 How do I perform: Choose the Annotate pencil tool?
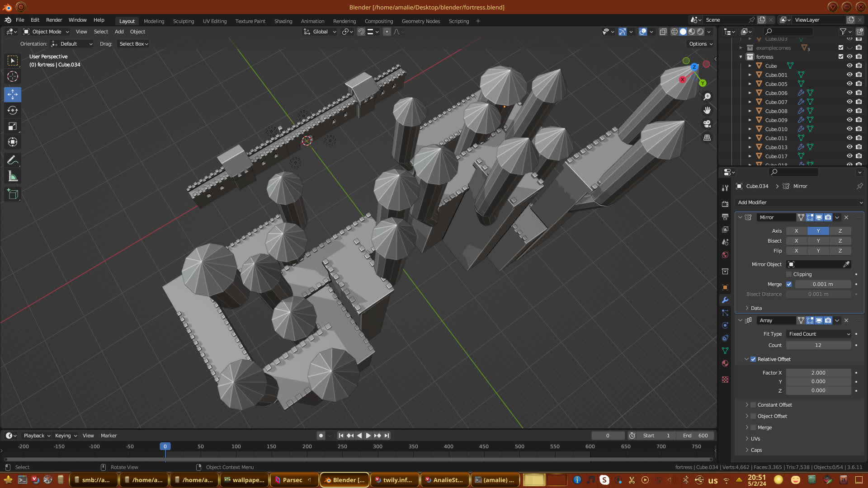(13, 160)
